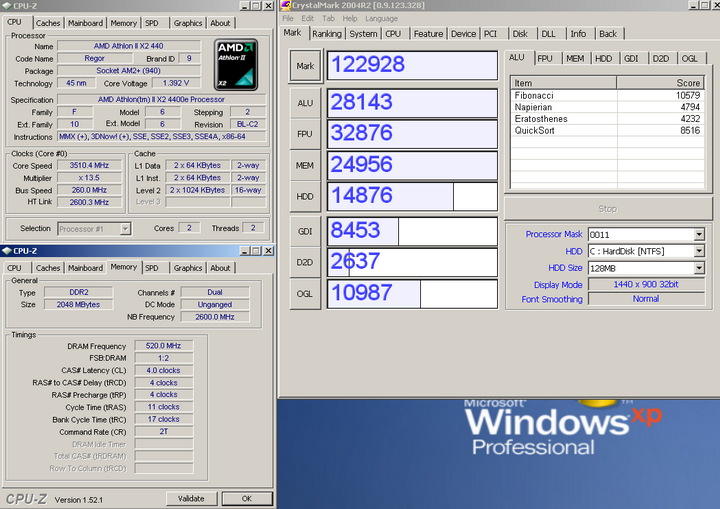The width and height of the screenshot is (720, 509).
Task: Switch to the Disk tab in CrystalMark
Action: coord(520,34)
